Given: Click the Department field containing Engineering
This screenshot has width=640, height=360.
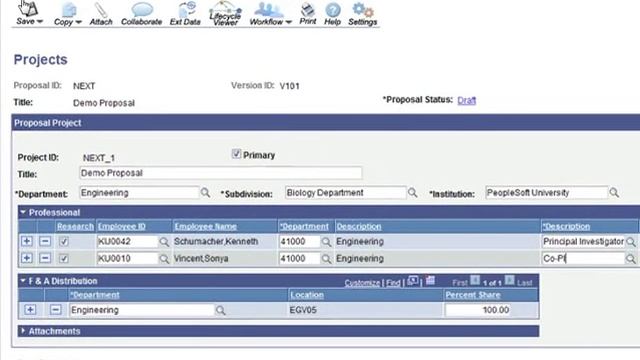Looking at the screenshot, I should coord(139,193).
